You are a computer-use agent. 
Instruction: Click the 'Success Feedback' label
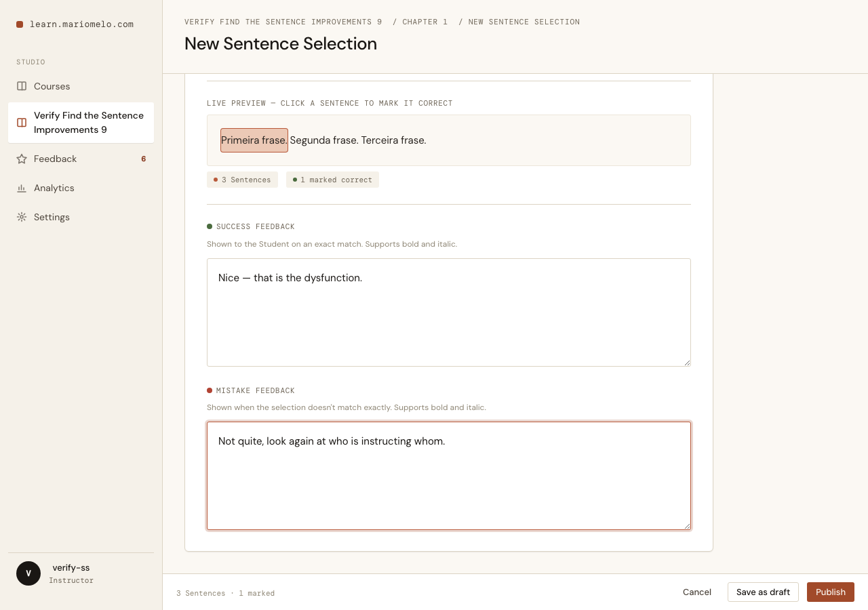coord(256,226)
